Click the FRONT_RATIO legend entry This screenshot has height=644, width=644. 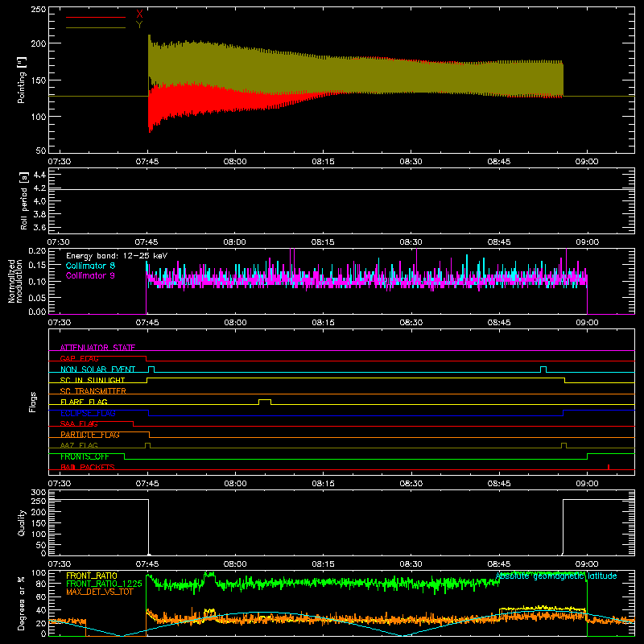(x=92, y=576)
